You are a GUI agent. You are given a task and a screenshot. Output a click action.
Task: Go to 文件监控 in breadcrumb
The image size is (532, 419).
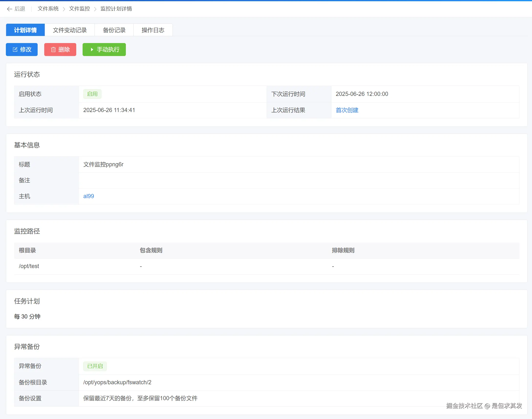[79, 9]
